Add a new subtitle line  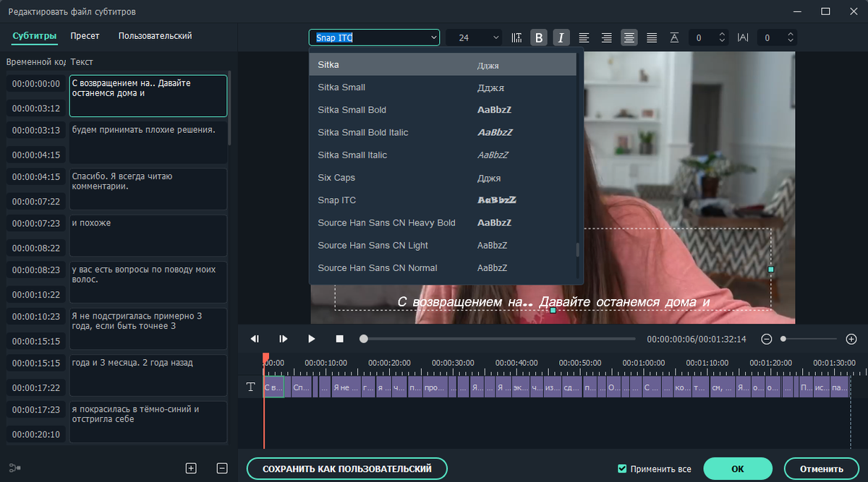click(x=191, y=468)
